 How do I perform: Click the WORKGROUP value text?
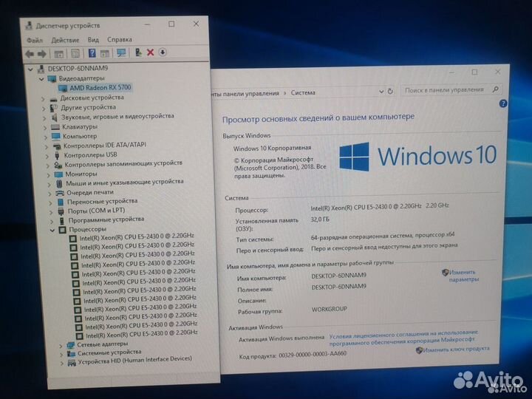[x=329, y=309]
